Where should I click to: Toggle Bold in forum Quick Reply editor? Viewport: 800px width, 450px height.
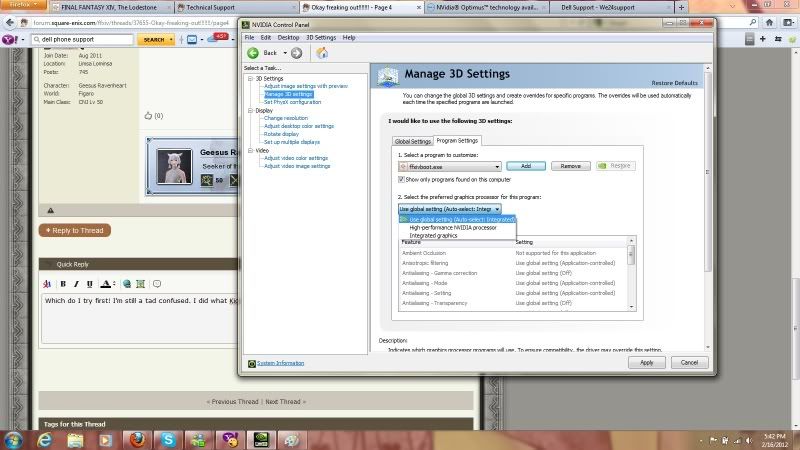click(63, 284)
